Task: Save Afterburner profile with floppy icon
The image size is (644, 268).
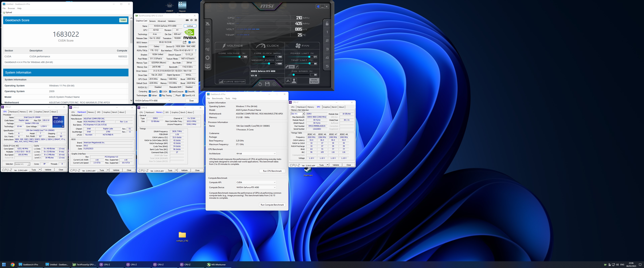Action: 267,84
